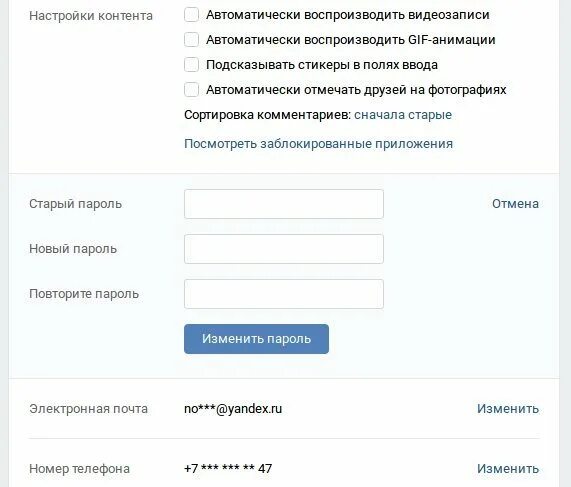This screenshot has height=487, width=571.
Task: Click the 'Старый пароль' field label
Action: [75, 204]
